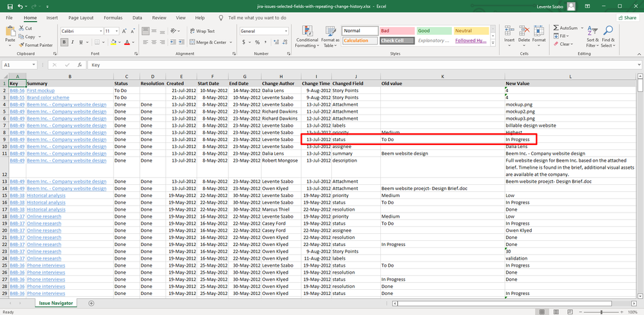Toggle Middle Align for cell text

153,31
